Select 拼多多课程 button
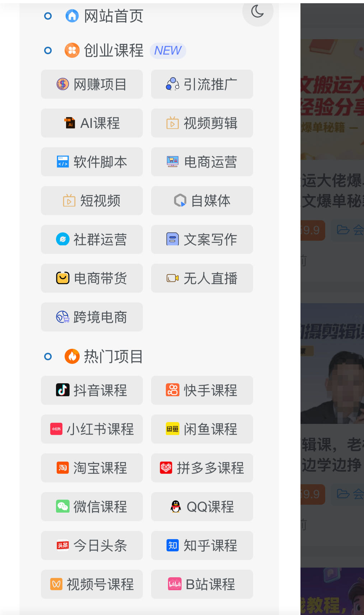The image size is (364, 615). coord(202,468)
